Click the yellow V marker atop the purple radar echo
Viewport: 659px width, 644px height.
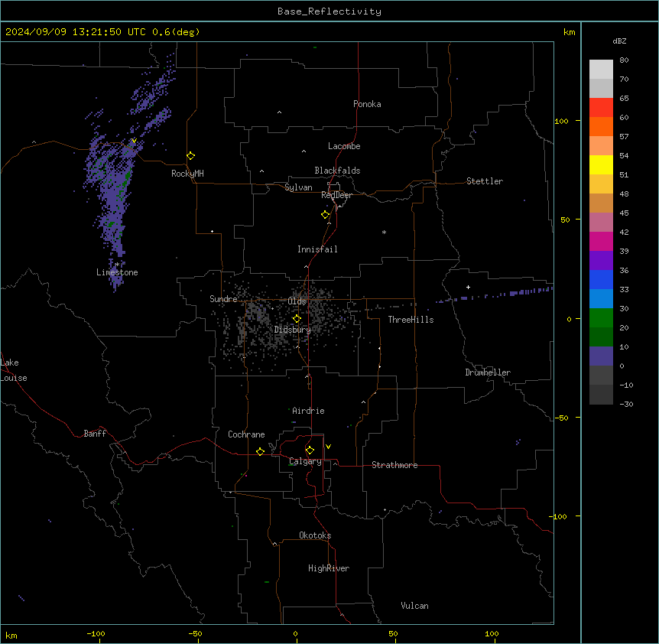[x=134, y=141]
